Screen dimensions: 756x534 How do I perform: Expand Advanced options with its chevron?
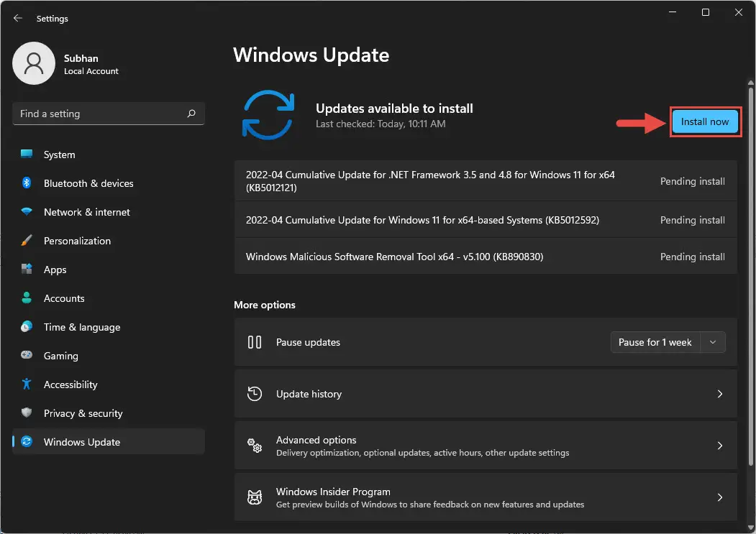coord(720,446)
